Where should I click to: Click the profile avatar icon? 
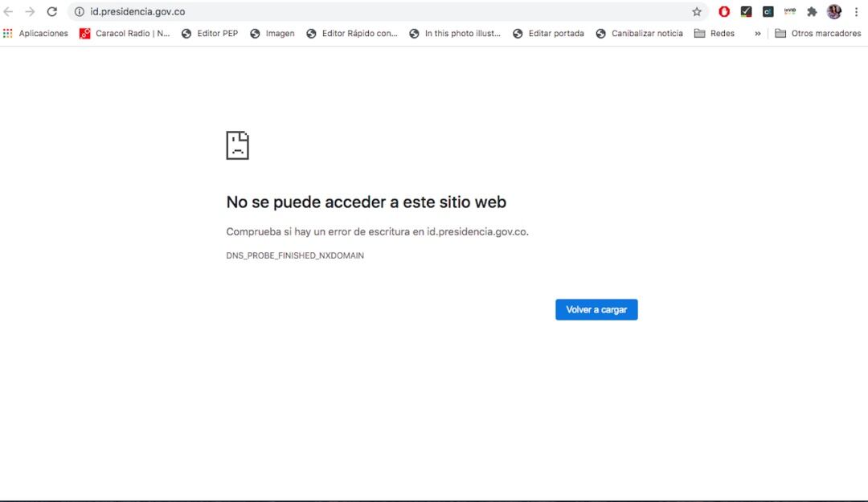pyautogui.click(x=833, y=12)
